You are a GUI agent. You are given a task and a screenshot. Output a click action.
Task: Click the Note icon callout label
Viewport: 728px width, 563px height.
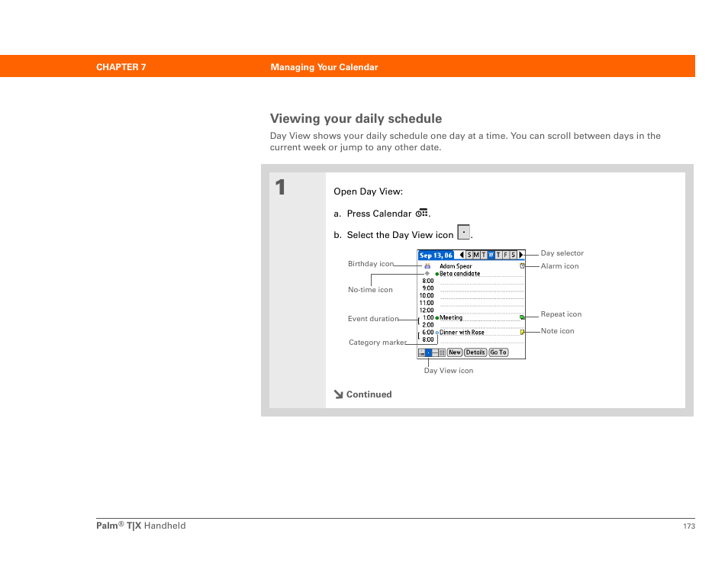tap(558, 331)
